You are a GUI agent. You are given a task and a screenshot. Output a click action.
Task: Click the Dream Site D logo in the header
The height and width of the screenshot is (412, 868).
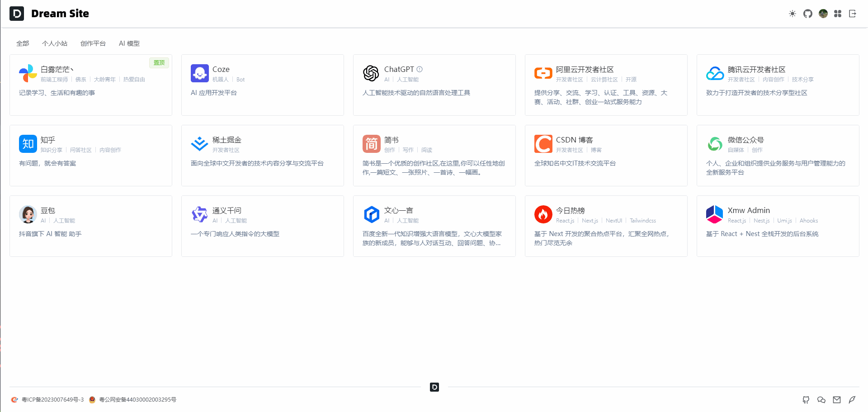coord(17,14)
